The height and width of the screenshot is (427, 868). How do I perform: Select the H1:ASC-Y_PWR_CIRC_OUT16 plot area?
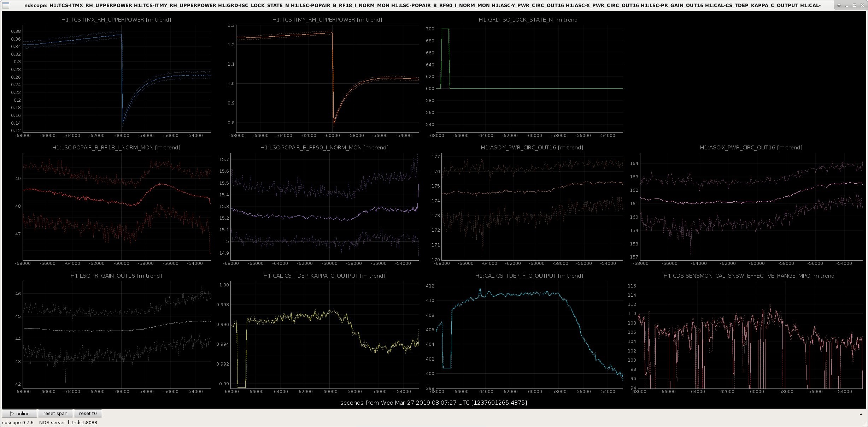(x=532, y=207)
